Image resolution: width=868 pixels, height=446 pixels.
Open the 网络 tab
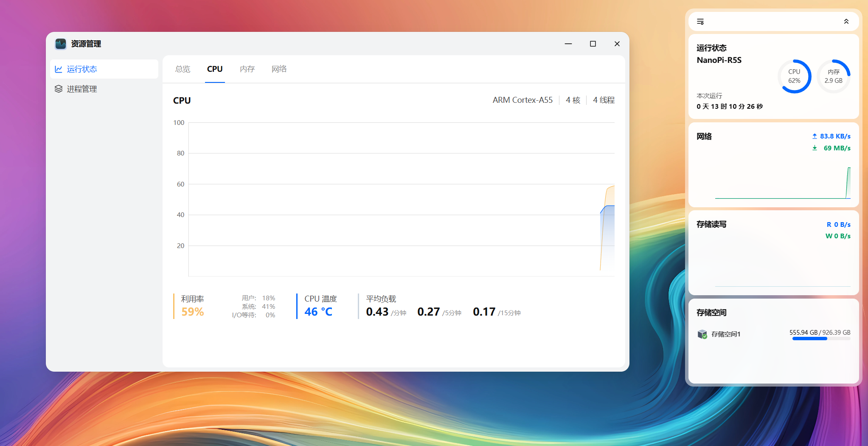279,69
